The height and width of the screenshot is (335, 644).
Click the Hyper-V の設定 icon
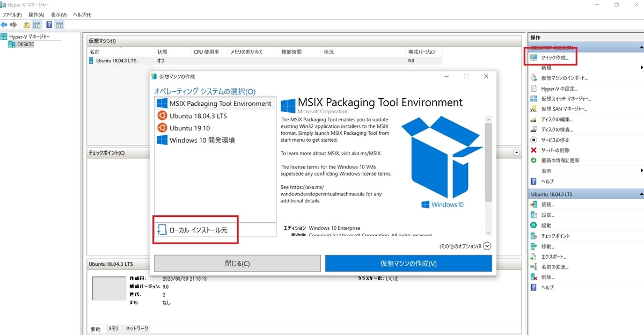point(533,88)
